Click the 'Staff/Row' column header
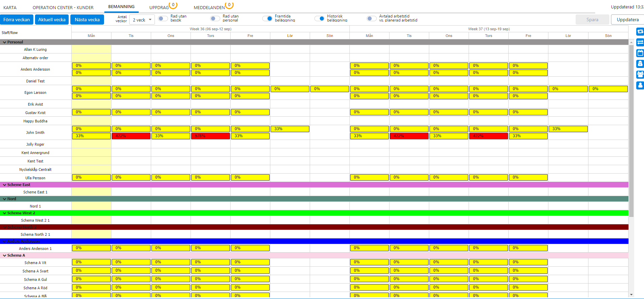Screen dimensions: 644x299 click(9, 33)
